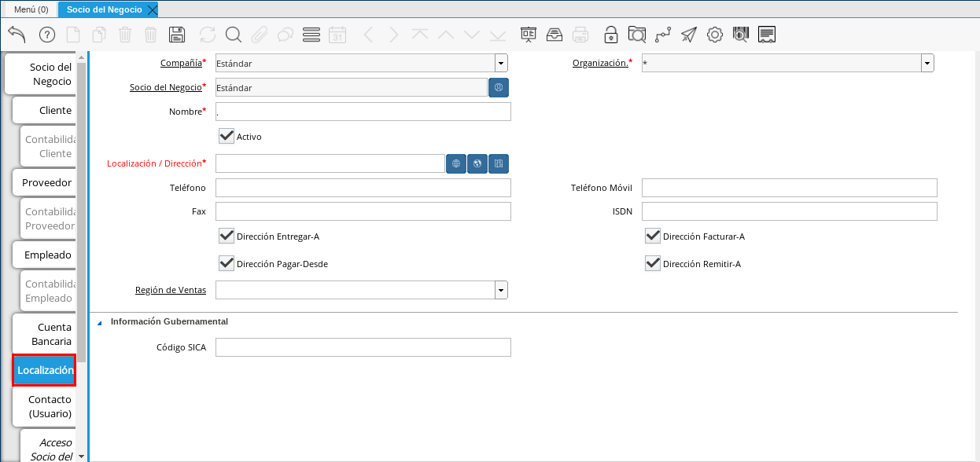
Task: Toggle Dirección Pagar-Desde checkbox
Action: click(x=227, y=263)
